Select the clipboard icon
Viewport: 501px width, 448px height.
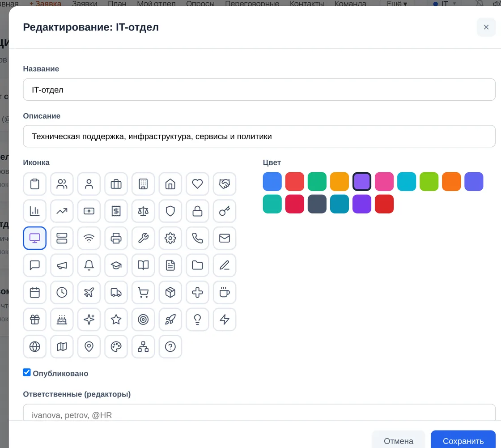pos(35,184)
